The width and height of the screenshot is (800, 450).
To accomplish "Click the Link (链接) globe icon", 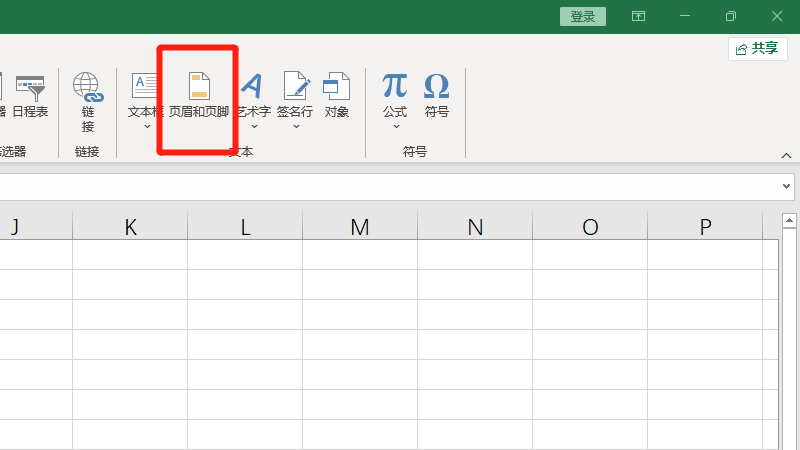I will [88, 95].
